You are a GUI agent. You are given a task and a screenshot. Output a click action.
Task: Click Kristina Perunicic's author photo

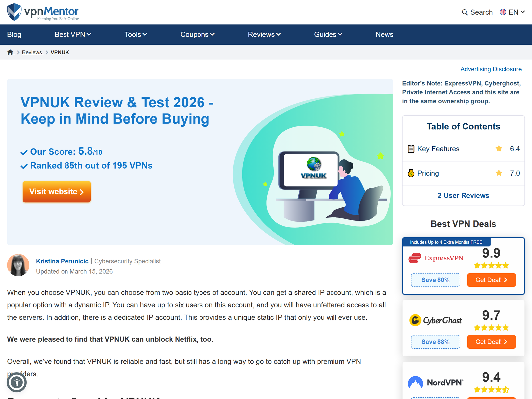point(18,265)
